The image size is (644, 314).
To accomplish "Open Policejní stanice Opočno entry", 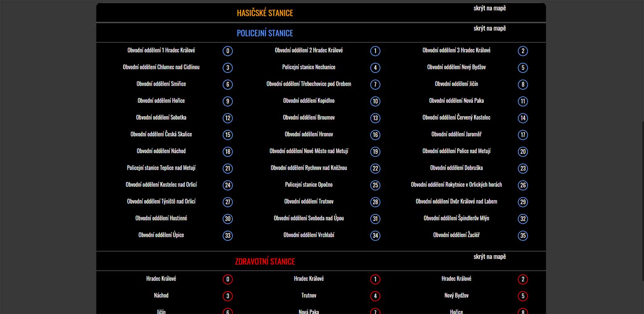I will (x=309, y=185).
